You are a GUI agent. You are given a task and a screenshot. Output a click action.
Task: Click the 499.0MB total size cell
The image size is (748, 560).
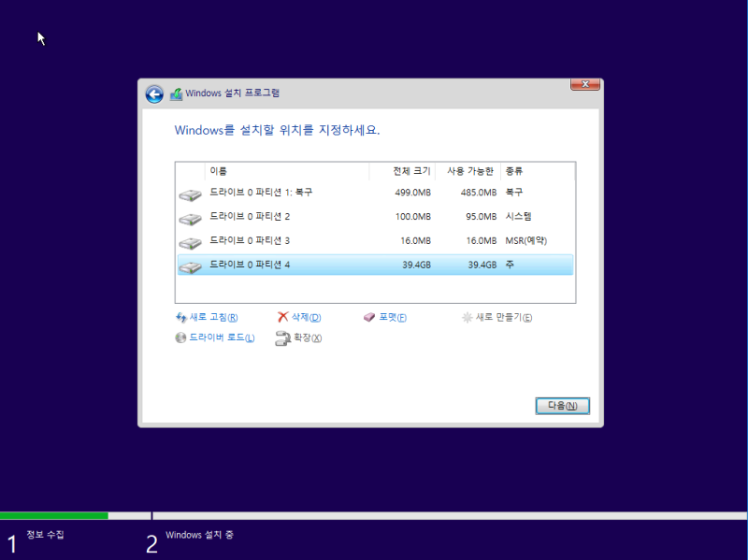[412, 193]
